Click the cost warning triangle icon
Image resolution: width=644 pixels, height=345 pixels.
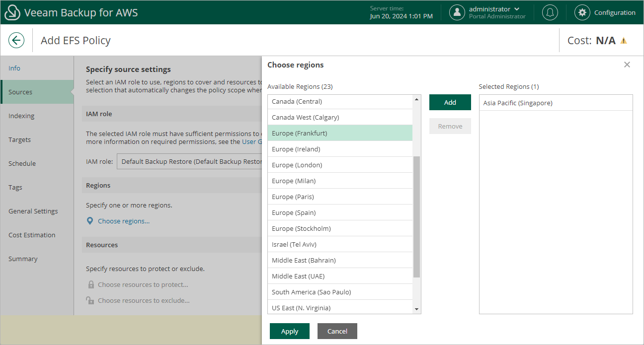[624, 41]
